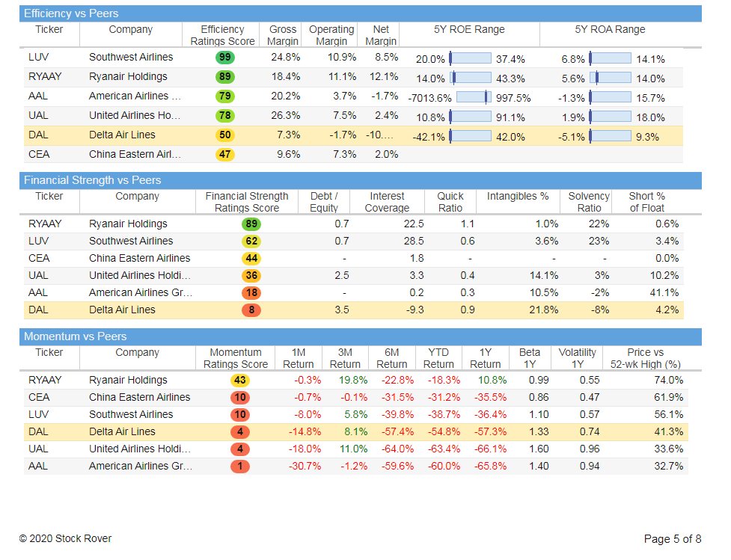Click American Airlines 41.1% short float value
This screenshot has height=560, width=731.
click(x=664, y=293)
